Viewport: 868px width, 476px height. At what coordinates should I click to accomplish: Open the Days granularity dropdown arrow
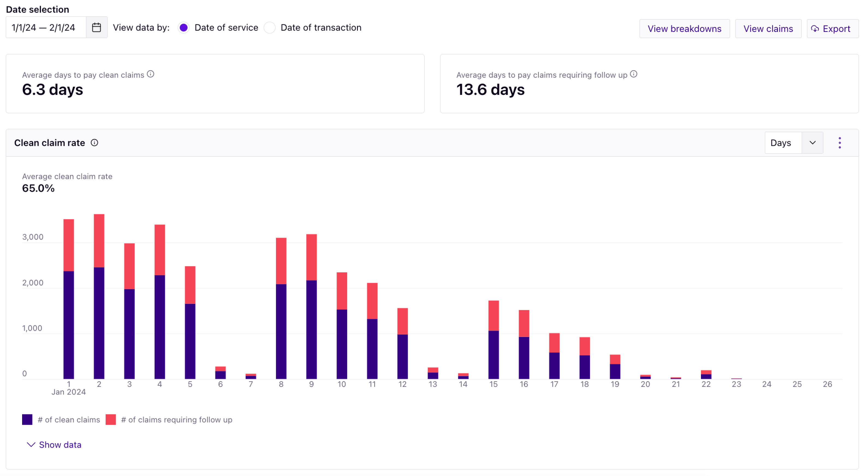pos(812,143)
